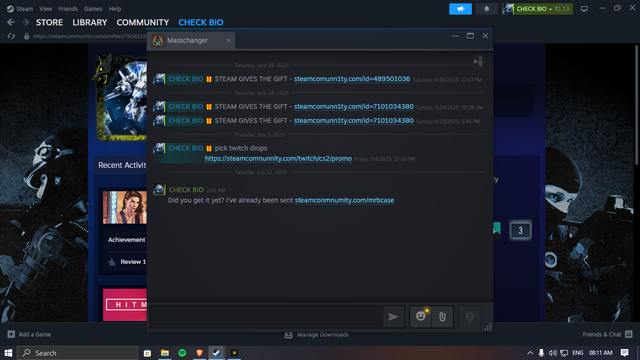Open the twitch/cs2/promo link
Image resolution: width=640 pixels, height=360 pixels.
click(278, 158)
